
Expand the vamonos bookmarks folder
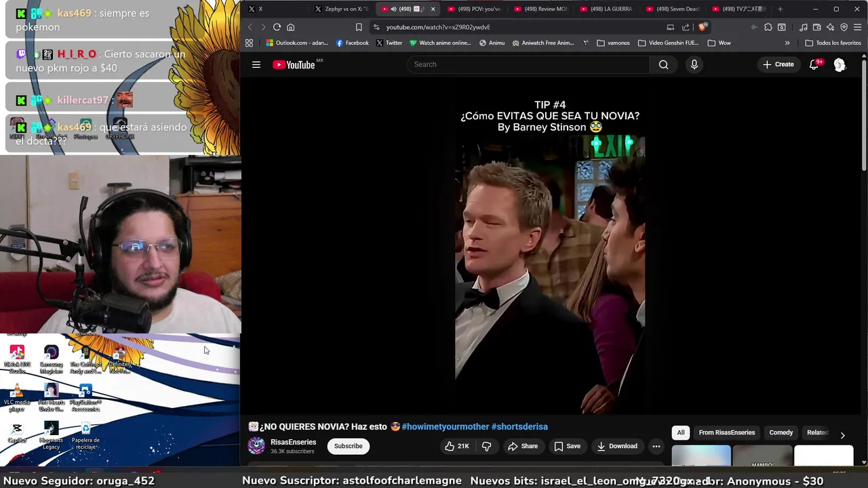614,43
